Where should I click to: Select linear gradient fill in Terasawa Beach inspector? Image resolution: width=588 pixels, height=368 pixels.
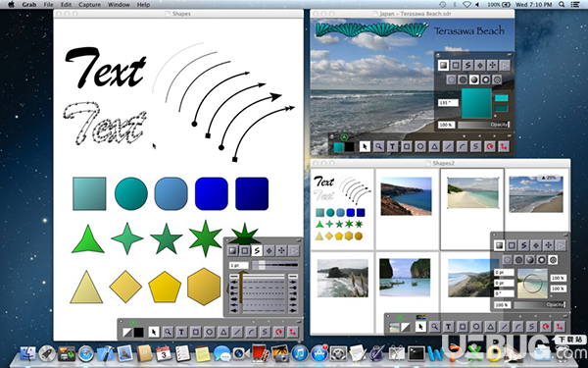click(x=474, y=79)
